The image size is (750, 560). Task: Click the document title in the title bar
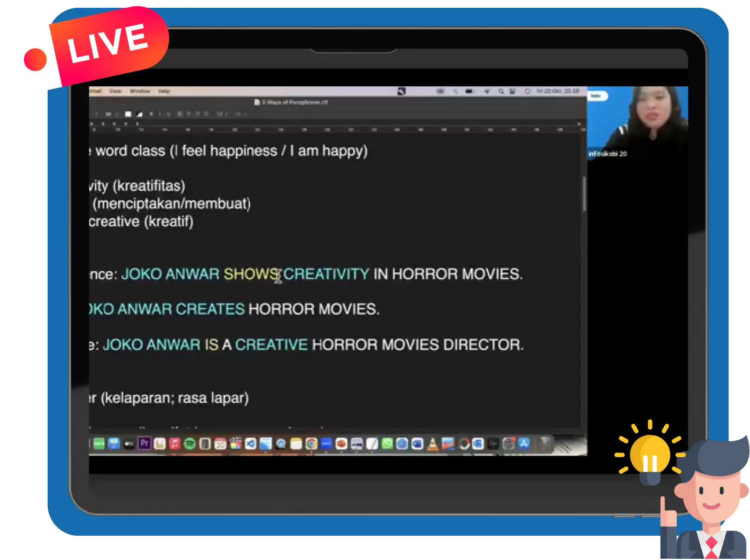(295, 102)
